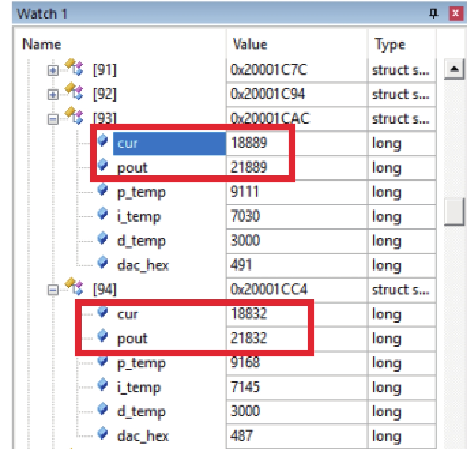
Task: Select the pout row under [94]
Action: [x=132, y=338]
